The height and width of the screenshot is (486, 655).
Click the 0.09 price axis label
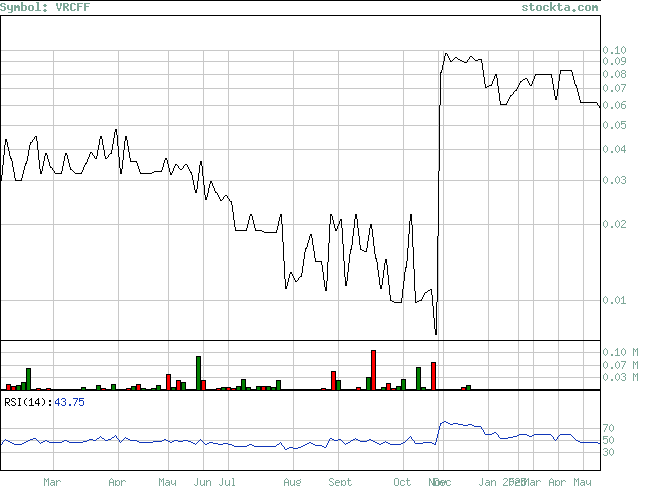[x=614, y=61]
